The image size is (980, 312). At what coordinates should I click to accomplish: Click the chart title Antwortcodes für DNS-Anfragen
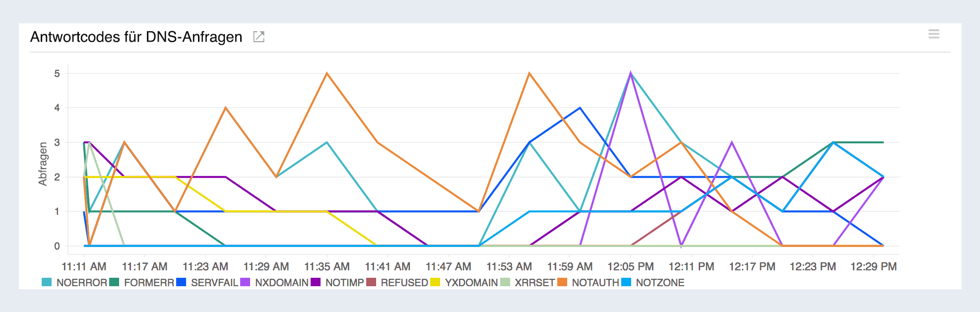(x=136, y=37)
